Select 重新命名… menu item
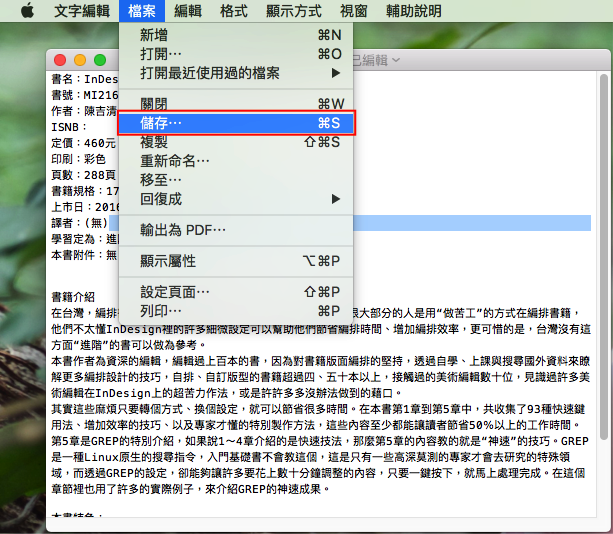The width and height of the screenshot is (613, 534). [x=236, y=161]
